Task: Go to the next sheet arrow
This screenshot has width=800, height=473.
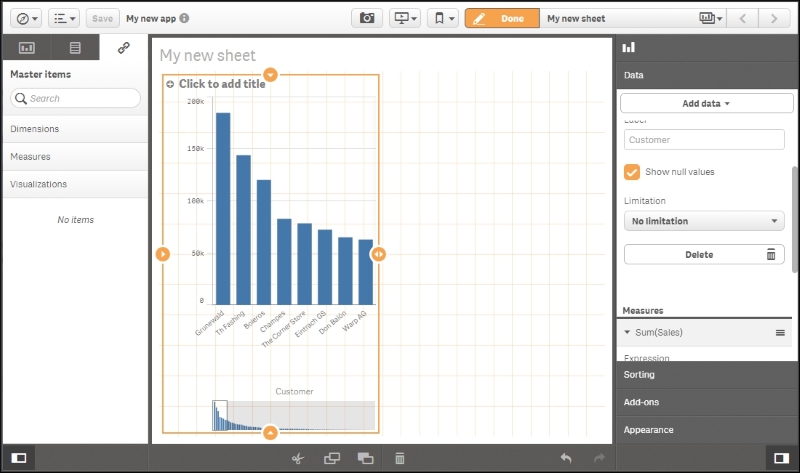Action: coord(772,18)
